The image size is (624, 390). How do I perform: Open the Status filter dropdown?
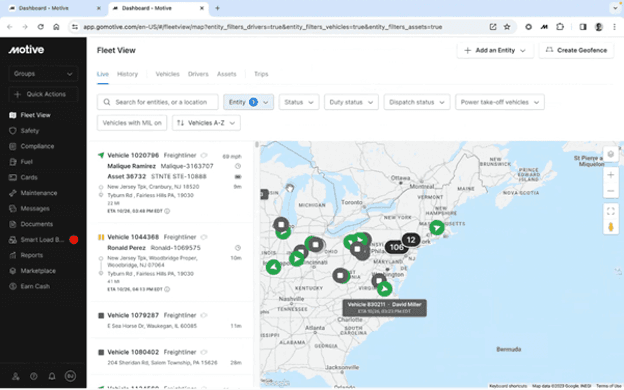299,102
